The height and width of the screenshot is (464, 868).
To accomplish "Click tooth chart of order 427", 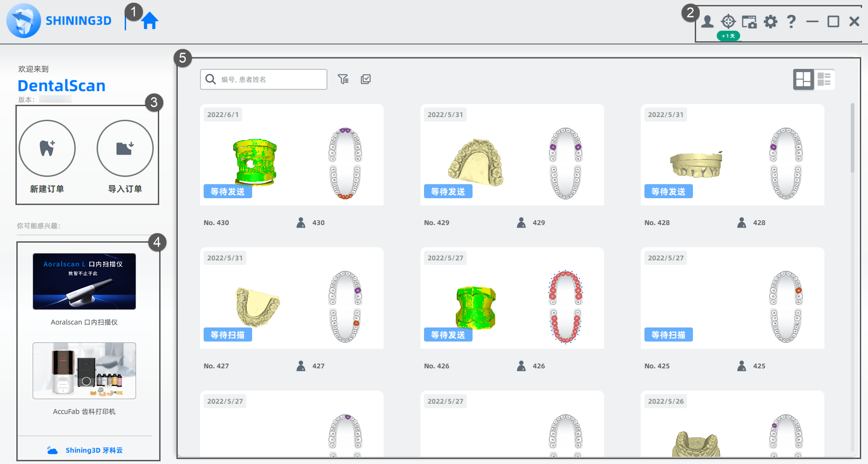I will pyautogui.click(x=345, y=307).
